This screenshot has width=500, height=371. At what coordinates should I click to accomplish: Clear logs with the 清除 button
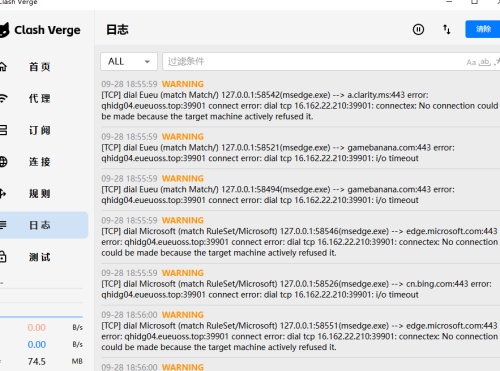pyautogui.click(x=483, y=29)
